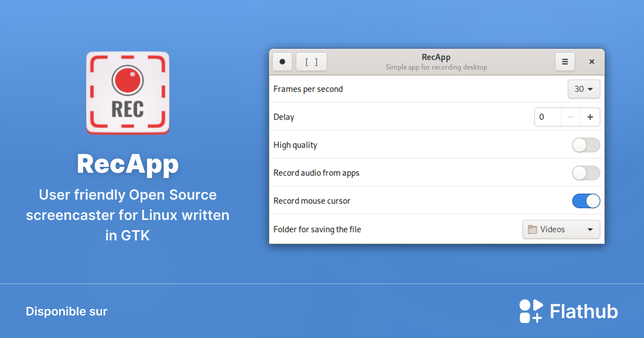Turn on Record audio from apps
644x338 pixels.
pyautogui.click(x=586, y=173)
